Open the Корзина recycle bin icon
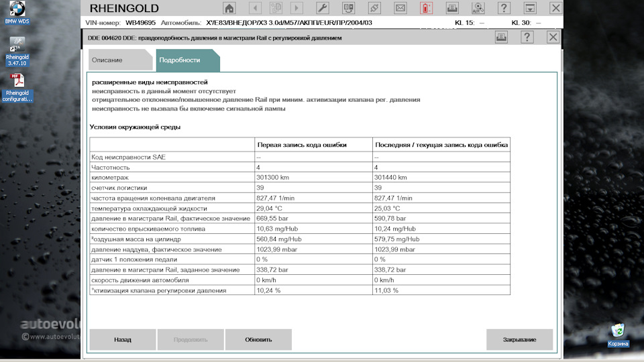Screen dimensions: 644x362 tap(618, 335)
